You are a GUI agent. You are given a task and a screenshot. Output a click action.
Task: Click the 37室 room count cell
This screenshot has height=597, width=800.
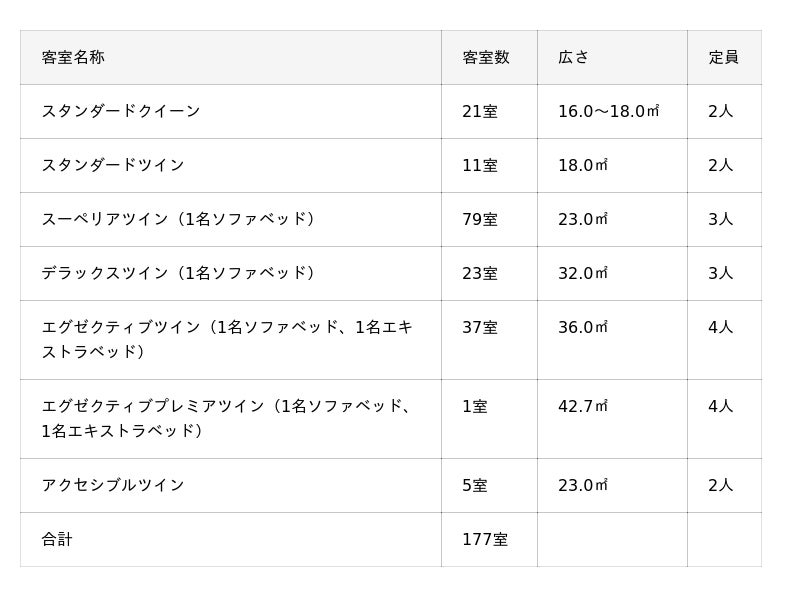[x=480, y=327]
